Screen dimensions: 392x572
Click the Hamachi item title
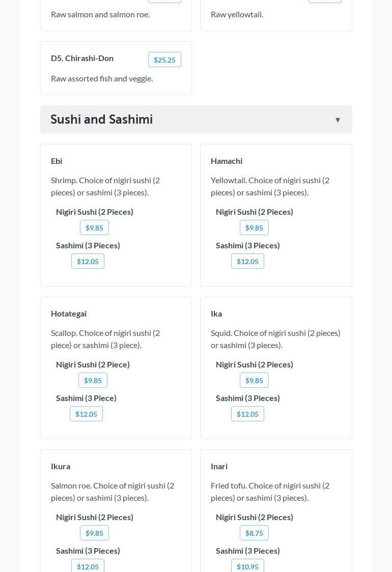pos(227,161)
